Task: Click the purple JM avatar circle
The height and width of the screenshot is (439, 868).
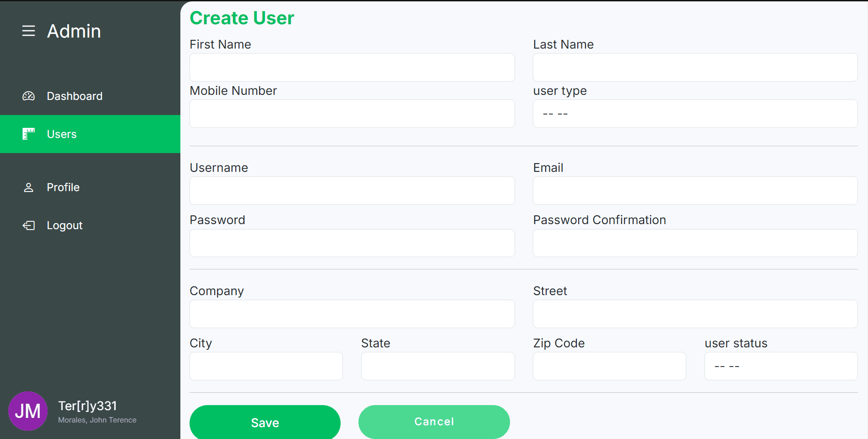Action: click(x=28, y=411)
